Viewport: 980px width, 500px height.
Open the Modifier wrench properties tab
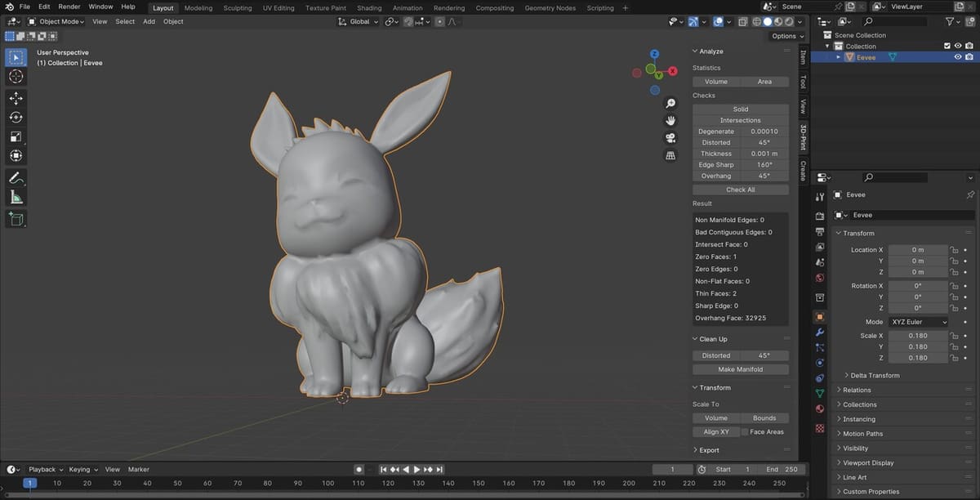pos(820,333)
